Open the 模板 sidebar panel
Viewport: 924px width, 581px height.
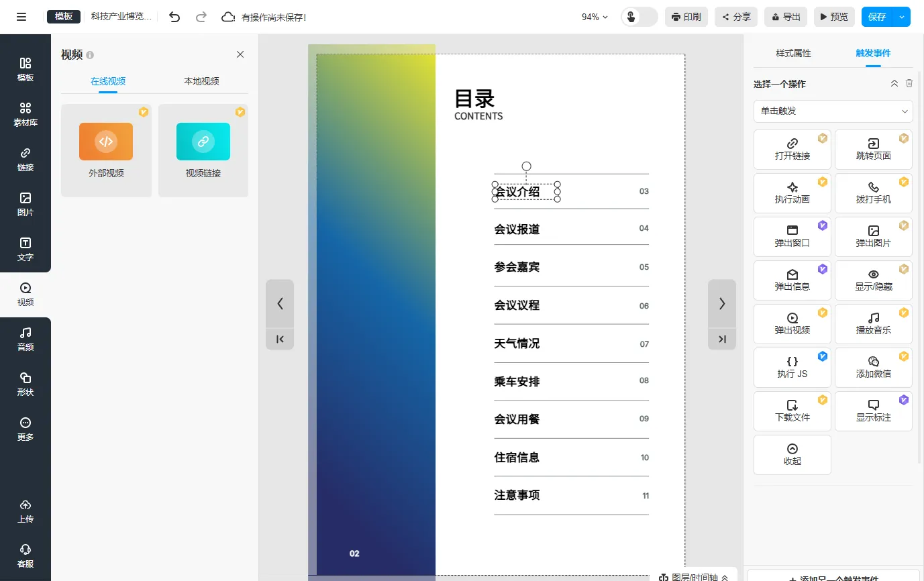[25, 70]
